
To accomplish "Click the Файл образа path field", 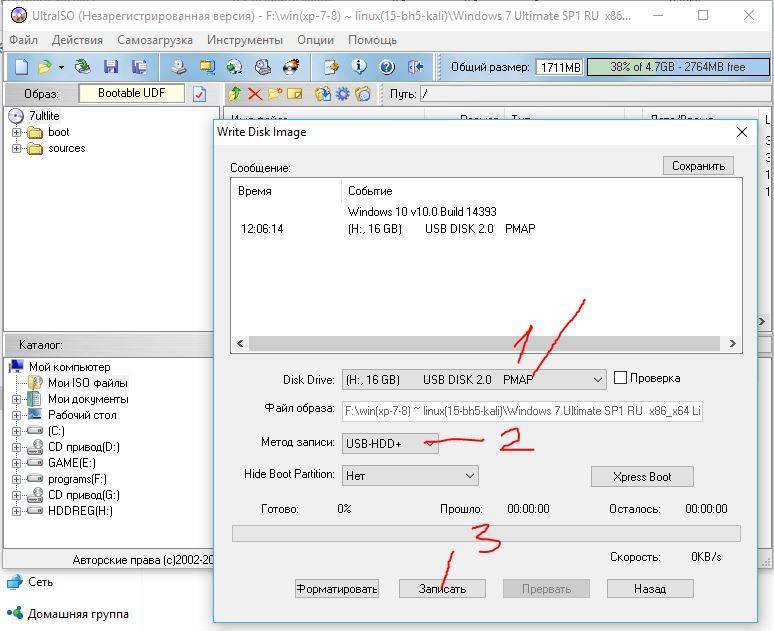I will pos(522,411).
